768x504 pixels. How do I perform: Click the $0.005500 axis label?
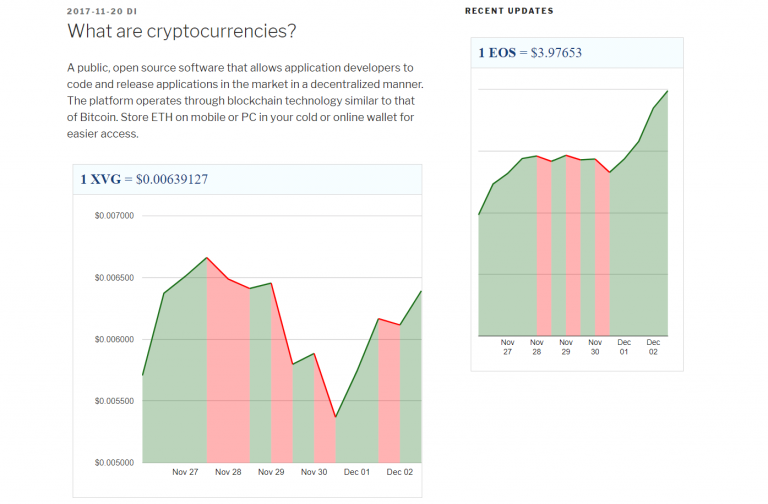point(114,401)
